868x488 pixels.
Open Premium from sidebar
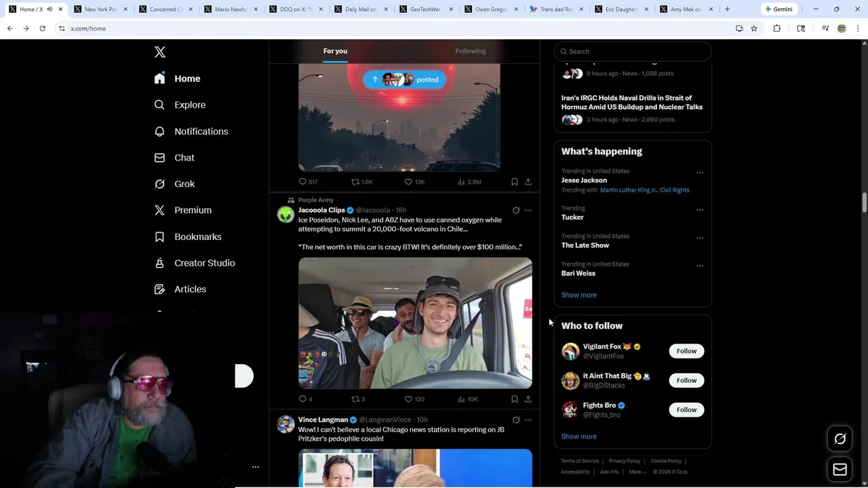pos(183,210)
